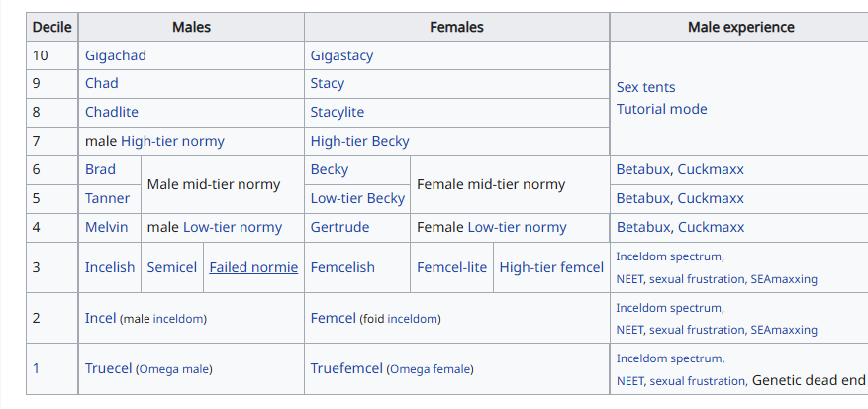
Task: Click the Stacylite link
Action: tap(337, 113)
